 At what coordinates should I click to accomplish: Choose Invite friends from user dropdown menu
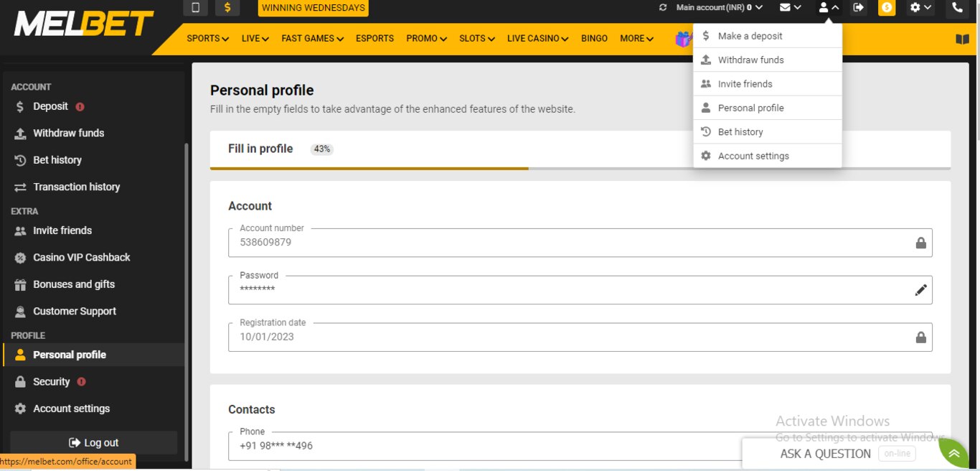[767, 84]
